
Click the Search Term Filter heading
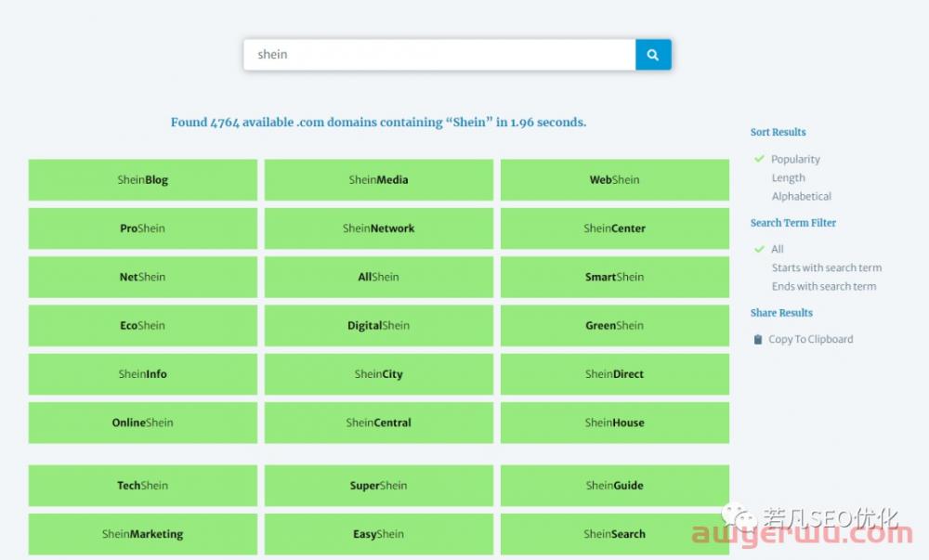(x=792, y=223)
